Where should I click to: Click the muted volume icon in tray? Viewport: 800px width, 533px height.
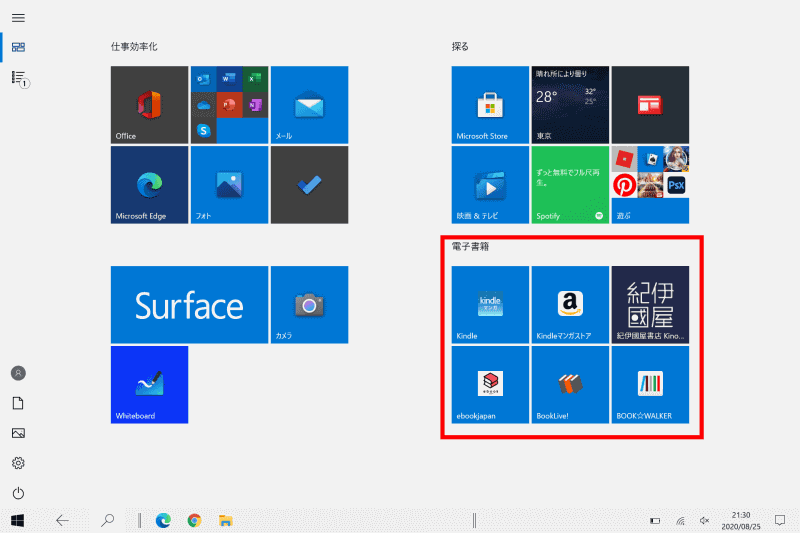[705, 521]
